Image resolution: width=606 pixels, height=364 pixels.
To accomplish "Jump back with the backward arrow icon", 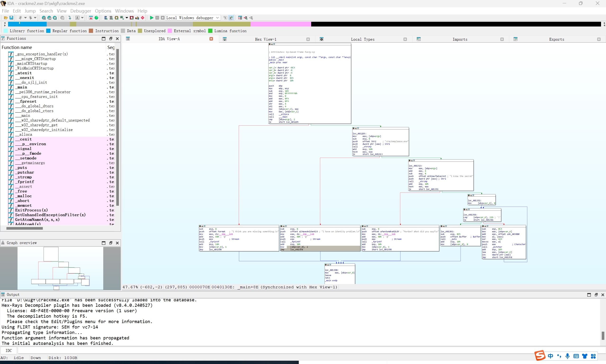I will [x=20, y=18].
